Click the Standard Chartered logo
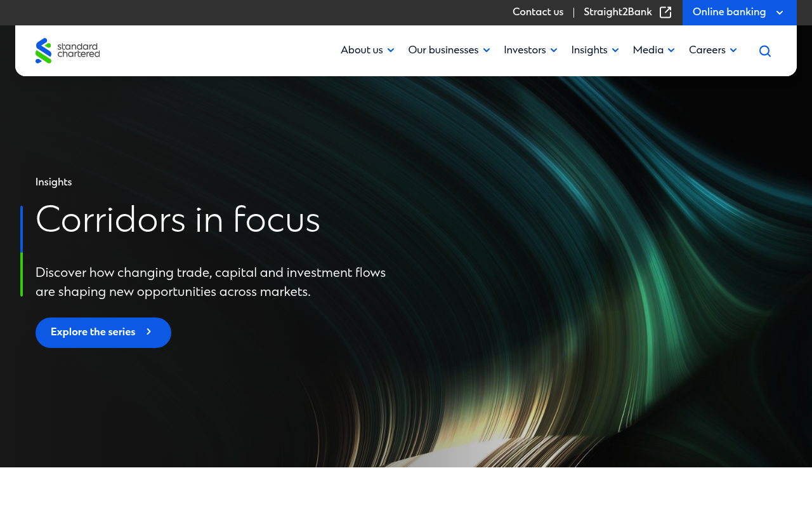 (x=67, y=51)
